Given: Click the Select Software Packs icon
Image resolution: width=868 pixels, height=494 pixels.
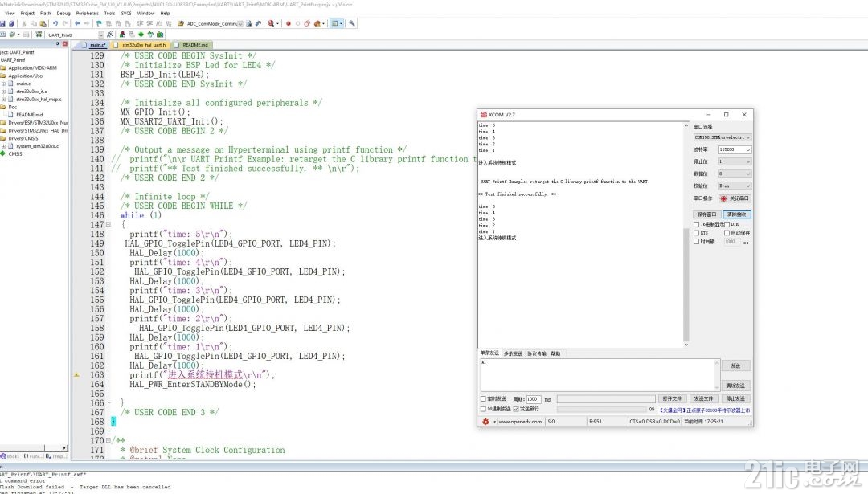Looking at the screenshot, I should click(150, 35).
